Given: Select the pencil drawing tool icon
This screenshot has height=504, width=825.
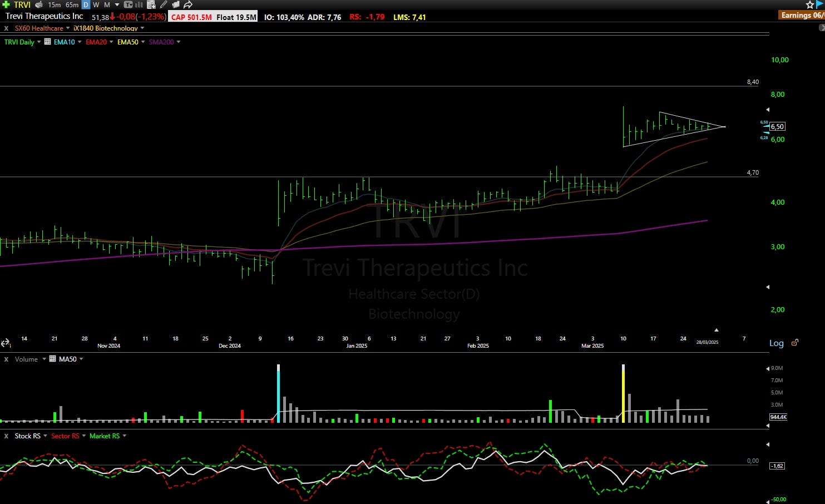Looking at the screenshot, I should click(x=163, y=4).
